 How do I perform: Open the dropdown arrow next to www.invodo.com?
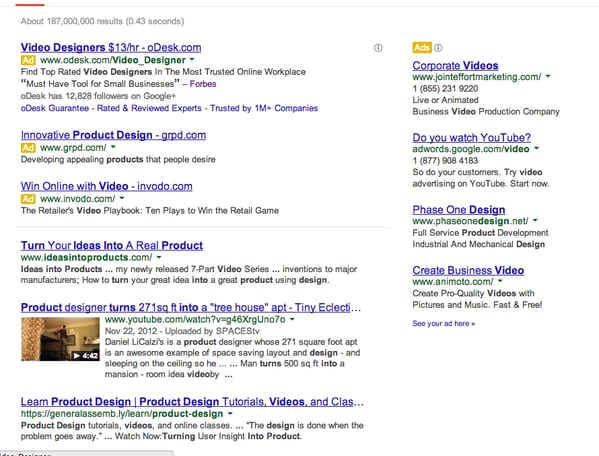[x=122, y=198]
